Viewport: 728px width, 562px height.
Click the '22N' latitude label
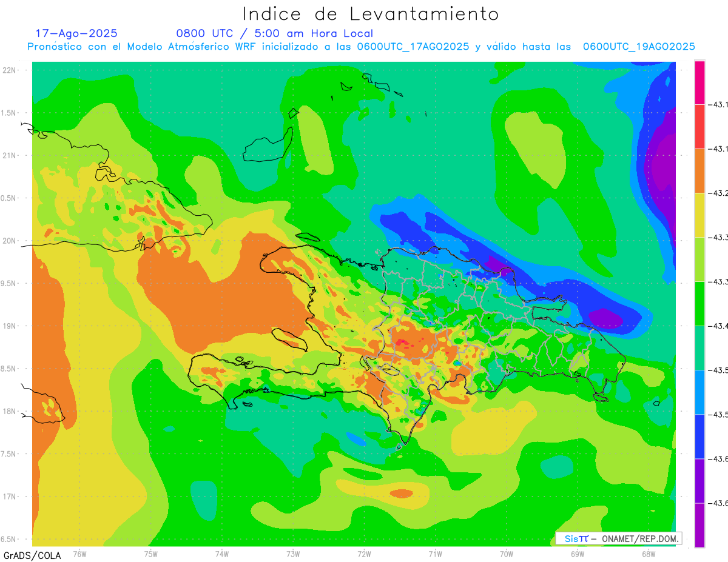(x=10, y=70)
